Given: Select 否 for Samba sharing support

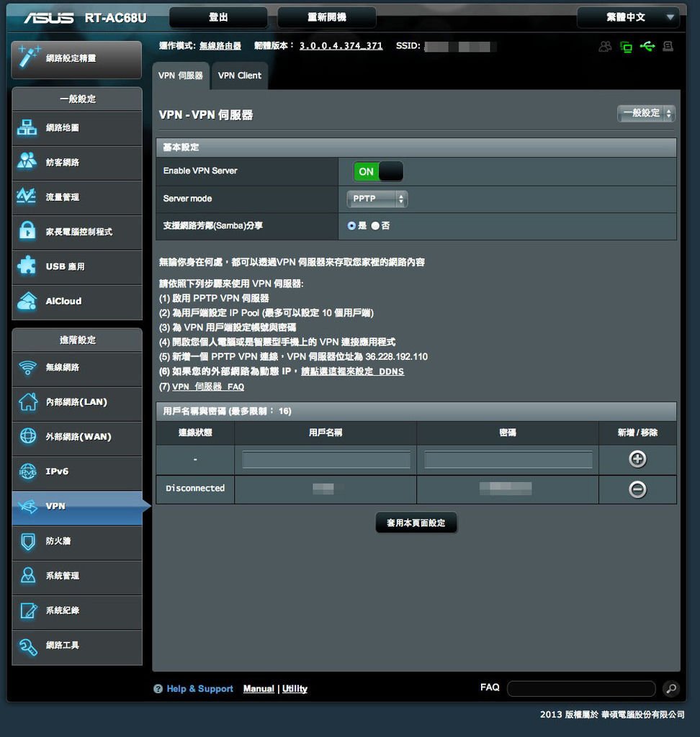Looking at the screenshot, I should pos(375,225).
